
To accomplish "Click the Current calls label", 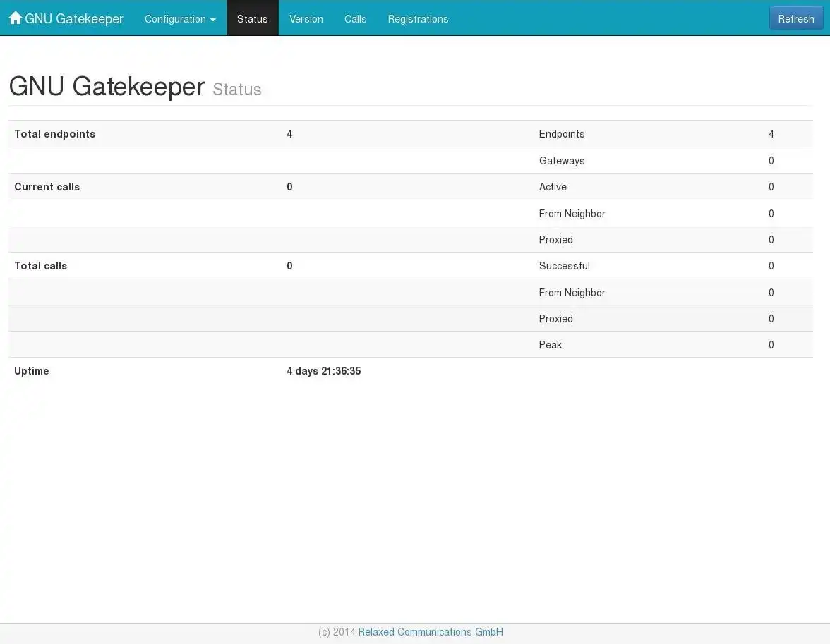I will pyautogui.click(x=47, y=187).
